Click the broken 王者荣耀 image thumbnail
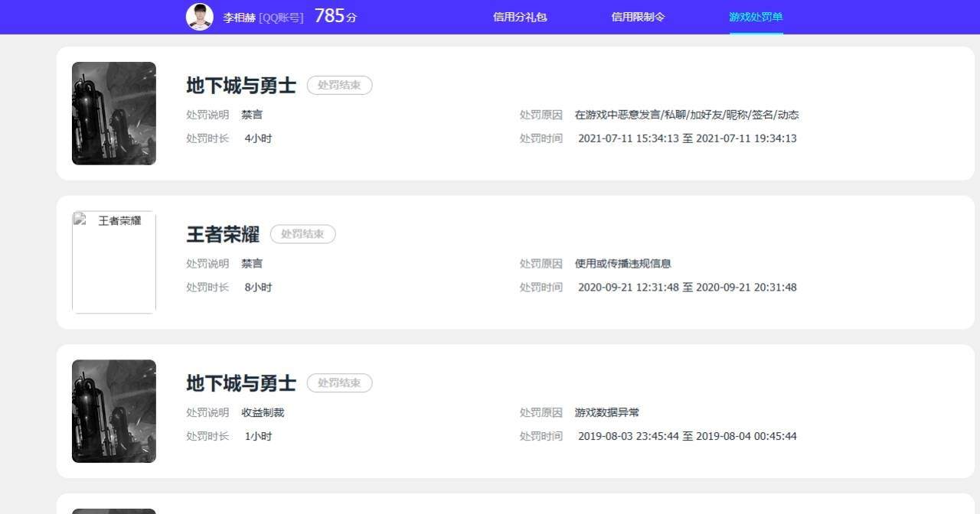This screenshot has width=980, height=514. tap(114, 262)
